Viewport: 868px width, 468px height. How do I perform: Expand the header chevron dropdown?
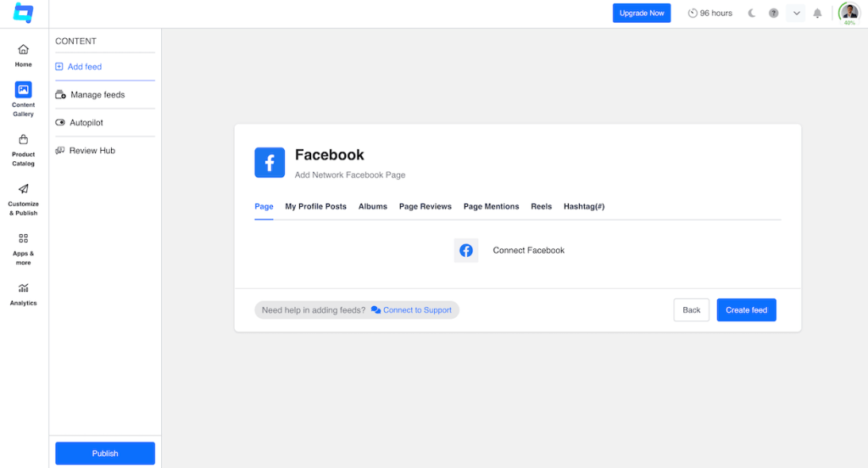coord(796,14)
